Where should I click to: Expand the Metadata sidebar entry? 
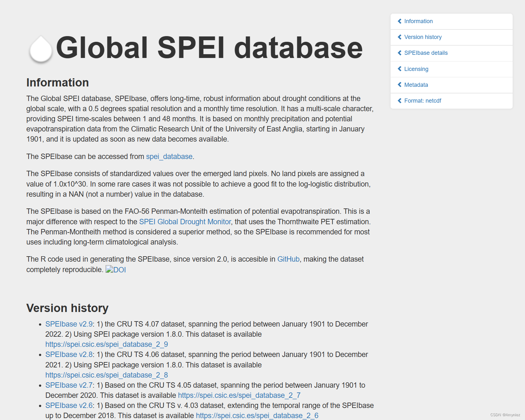point(416,85)
